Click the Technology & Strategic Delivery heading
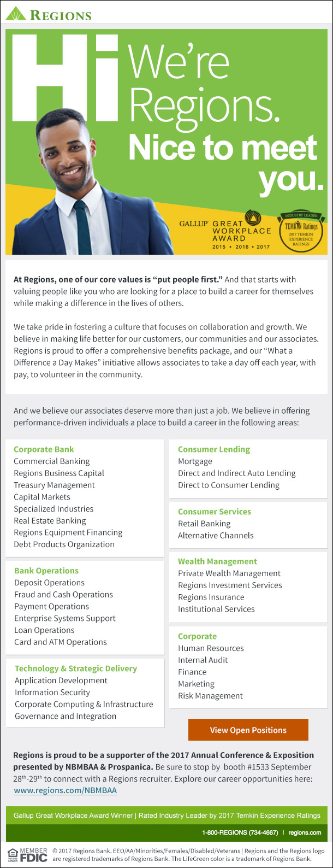Viewport: 333px width, 868px height. tap(75, 668)
